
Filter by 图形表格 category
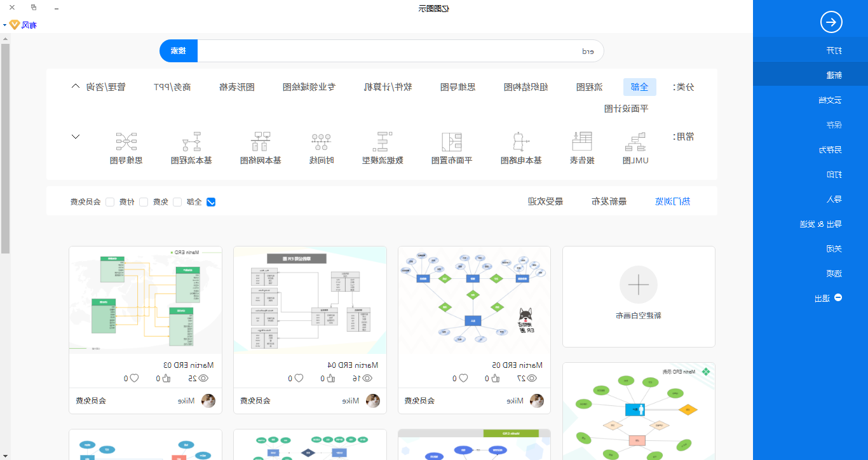(x=236, y=87)
